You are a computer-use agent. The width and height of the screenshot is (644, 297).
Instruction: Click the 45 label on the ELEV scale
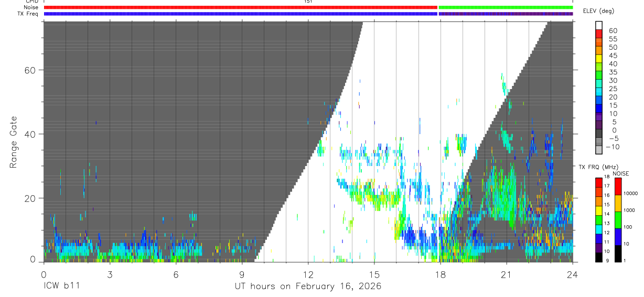tap(613, 56)
